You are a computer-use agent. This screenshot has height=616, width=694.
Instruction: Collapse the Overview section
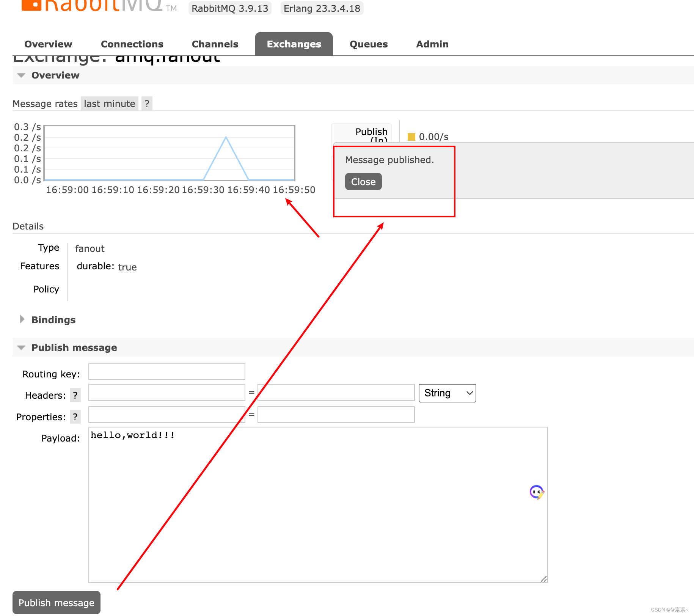(55, 75)
